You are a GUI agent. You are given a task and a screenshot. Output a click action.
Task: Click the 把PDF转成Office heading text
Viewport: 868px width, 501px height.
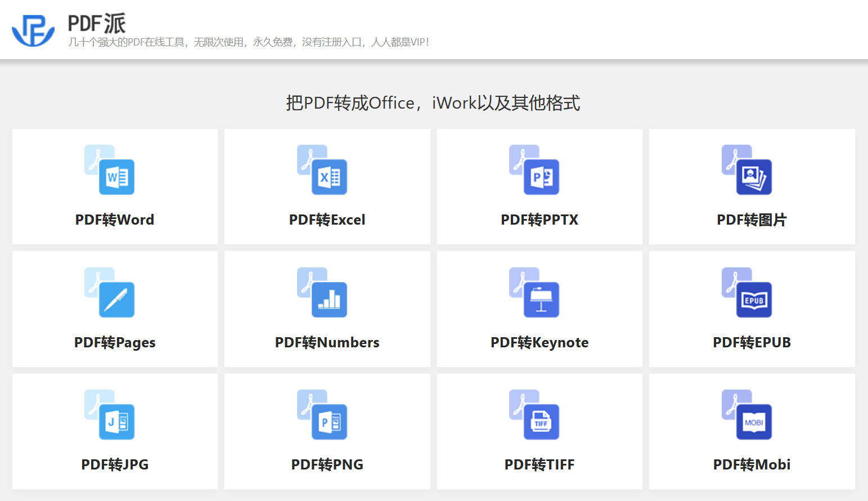pyautogui.click(x=434, y=103)
